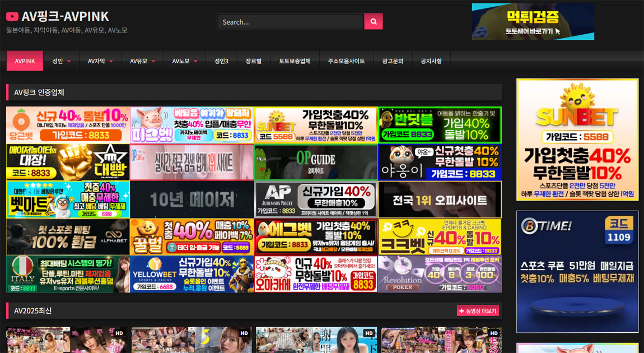Open the 주소모음사이트 menu item

click(x=346, y=61)
